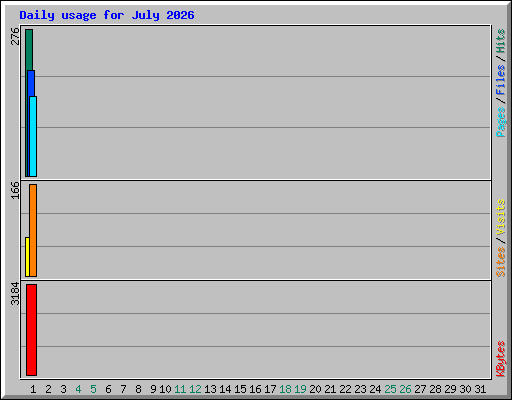The height and width of the screenshot is (400, 512).
Task: Click day 20 on the x-axis
Action: [x=315, y=389]
